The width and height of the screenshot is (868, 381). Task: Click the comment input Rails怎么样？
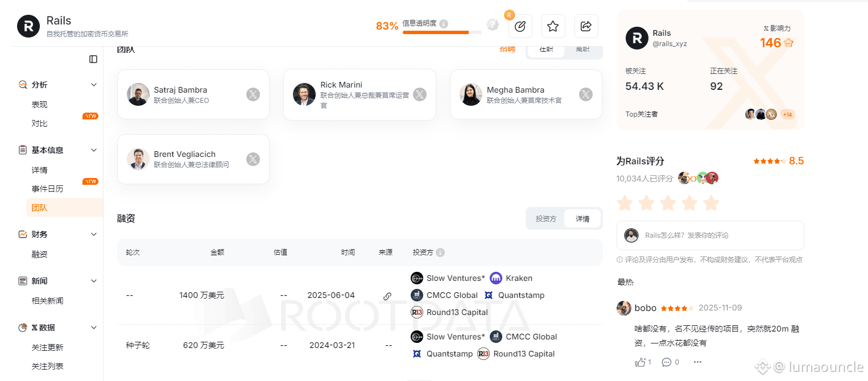[710, 235]
